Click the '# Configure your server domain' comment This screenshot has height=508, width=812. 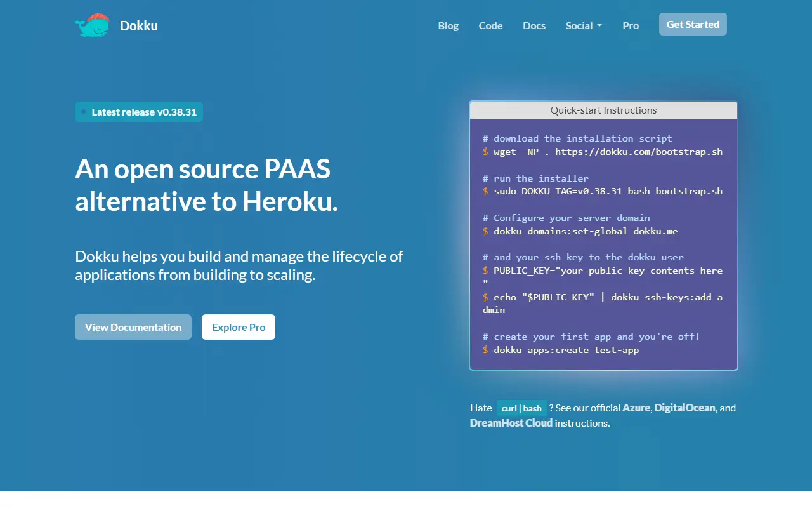[566, 218]
